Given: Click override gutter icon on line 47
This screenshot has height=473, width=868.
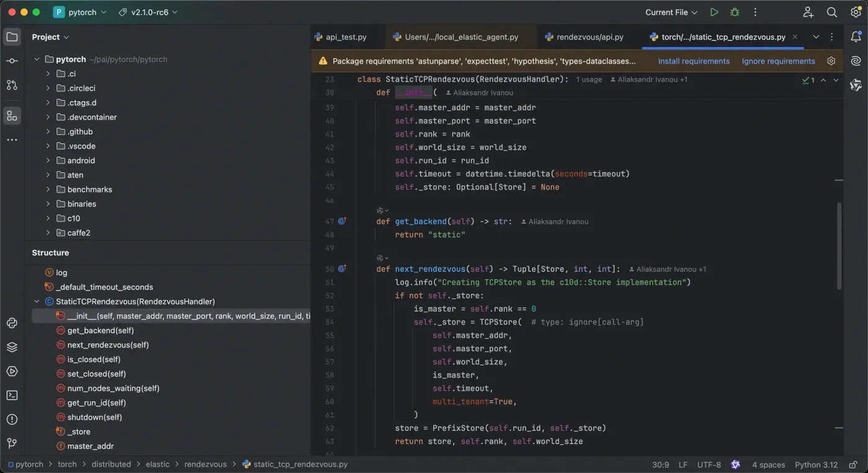Looking at the screenshot, I should [x=342, y=221].
